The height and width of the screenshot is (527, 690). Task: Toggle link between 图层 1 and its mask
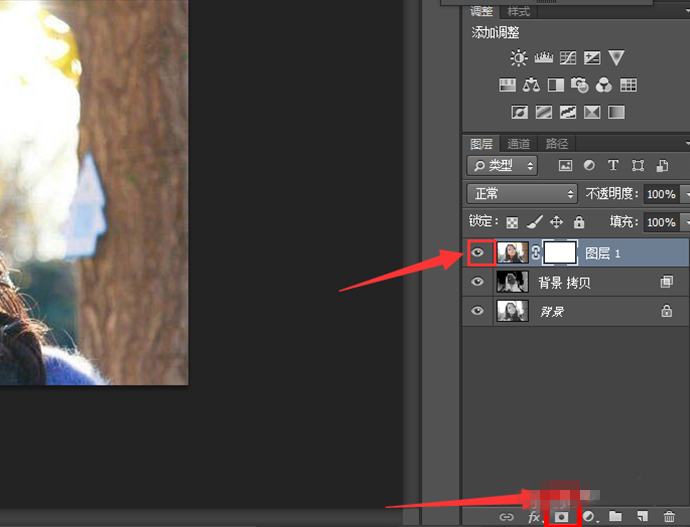pos(536,253)
